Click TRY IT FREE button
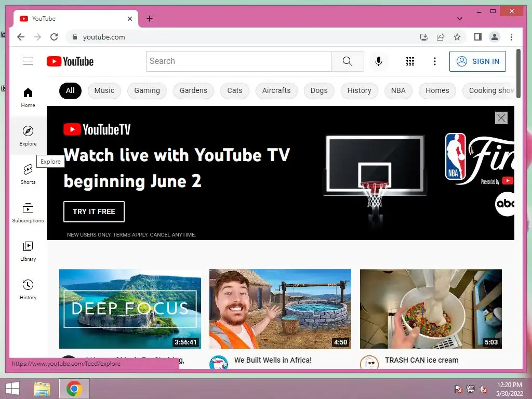Screen dimensions: 532x399 (x=94, y=212)
